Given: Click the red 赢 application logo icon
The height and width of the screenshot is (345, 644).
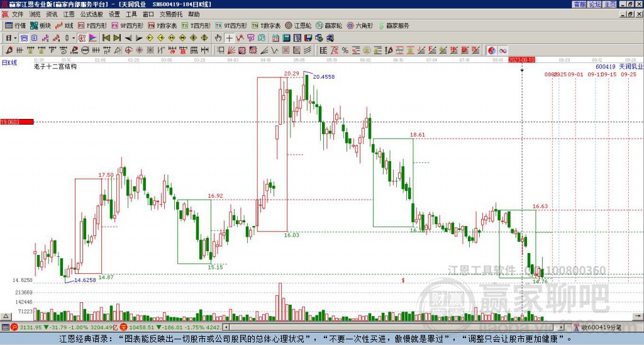Looking at the screenshot, I should 4,14.
